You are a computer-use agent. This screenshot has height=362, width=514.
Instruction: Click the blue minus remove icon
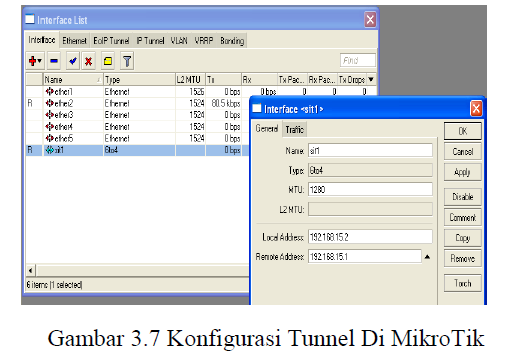coord(54,61)
